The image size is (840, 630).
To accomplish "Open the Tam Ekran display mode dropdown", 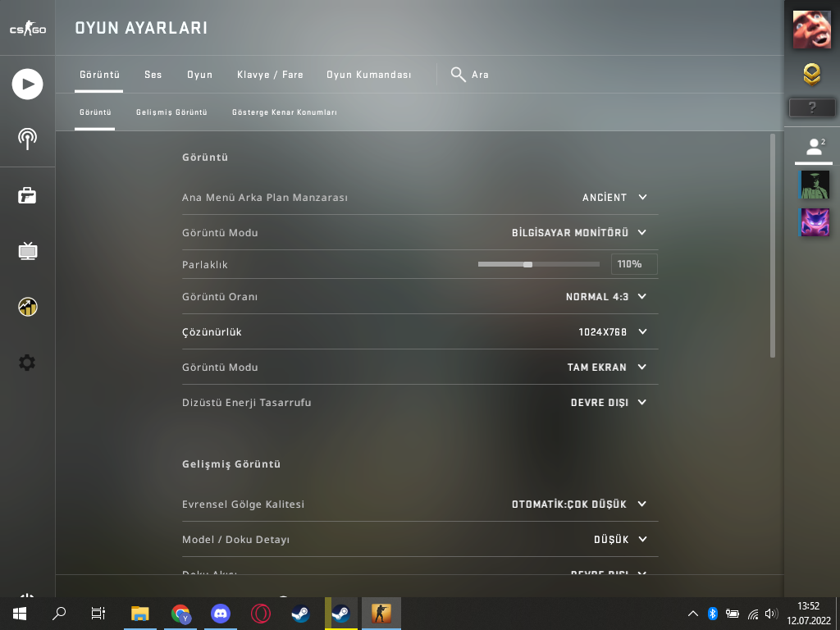I will (x=607, y=367).
